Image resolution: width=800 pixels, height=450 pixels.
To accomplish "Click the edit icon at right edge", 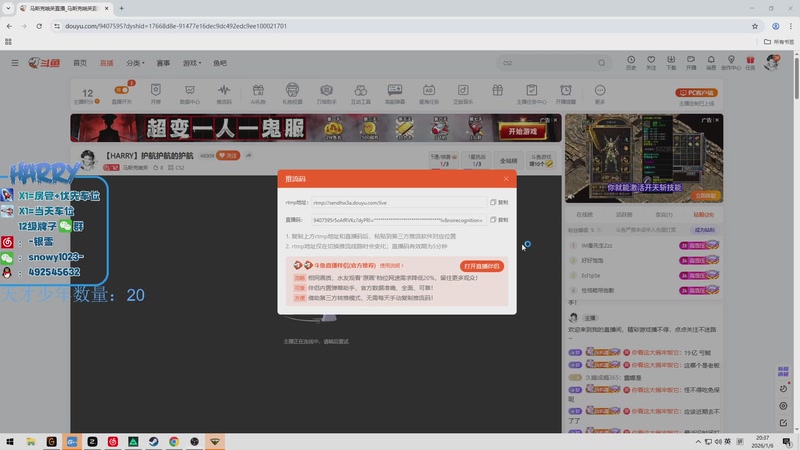I will tap(783, 422).
